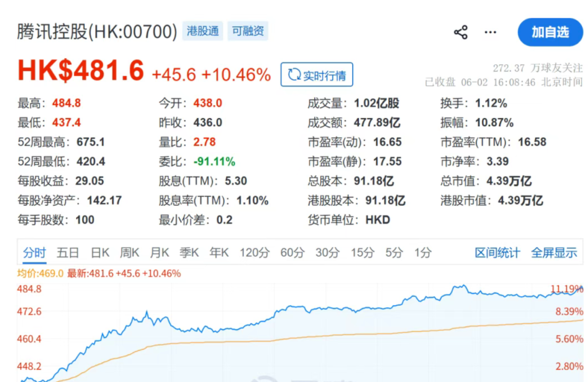The width and height of the screenshot is (588, 382).
Task: Switch to 1分 interval tab
Action: point(423,252)
